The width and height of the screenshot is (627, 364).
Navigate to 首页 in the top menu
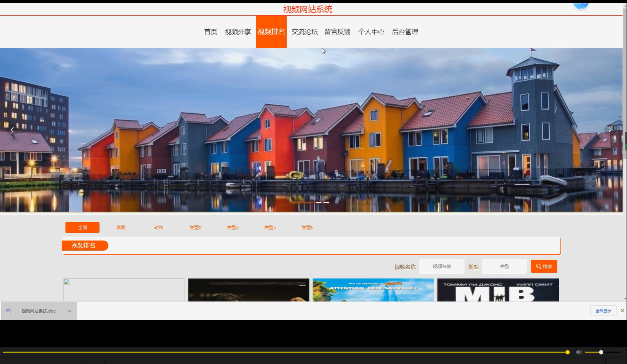(x=211, y=31)
